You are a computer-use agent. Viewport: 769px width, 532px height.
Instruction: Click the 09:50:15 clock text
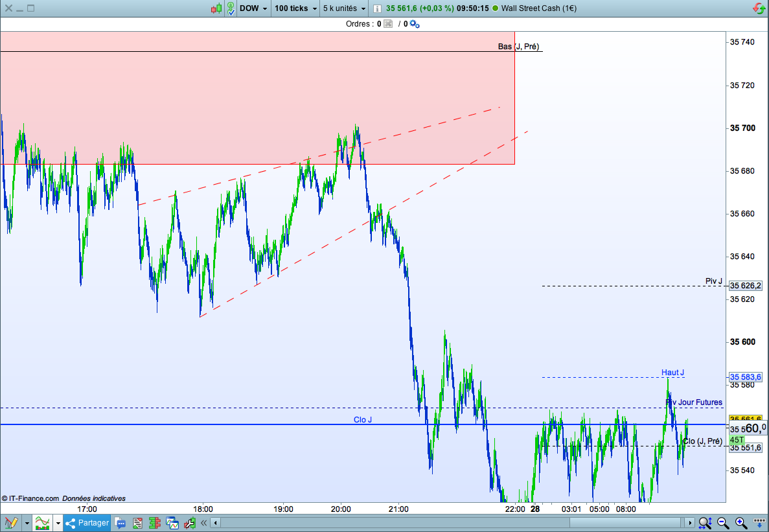pyautogui.click(x=473, y=8)
